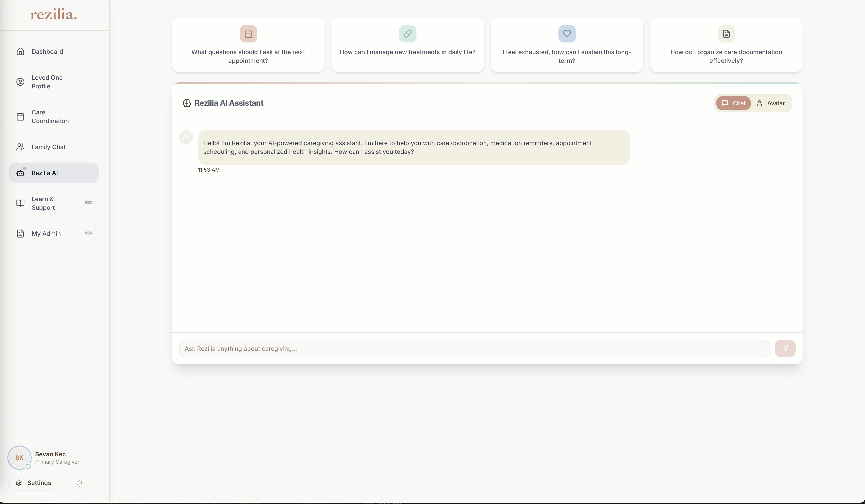The width and height of the screenshot is (865, 504).
Task: Switch assistant to Chat mode
Action: point(733,103)
